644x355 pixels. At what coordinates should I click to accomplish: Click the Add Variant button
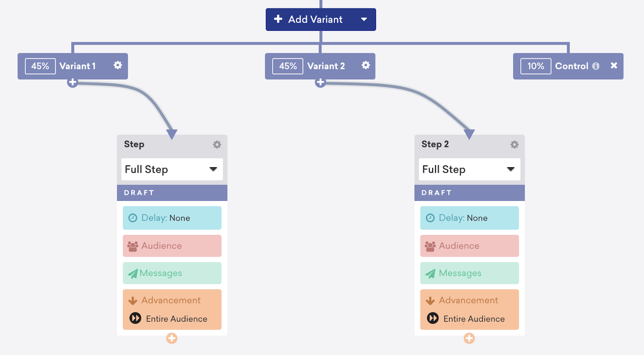pyautogui.click(x=314, y=19)
